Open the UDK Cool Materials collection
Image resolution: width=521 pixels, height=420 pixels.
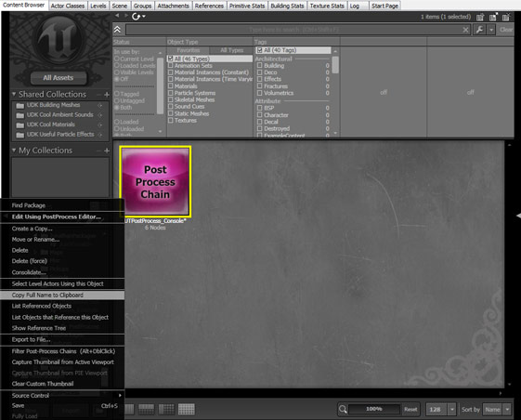[x=50, y=125]
